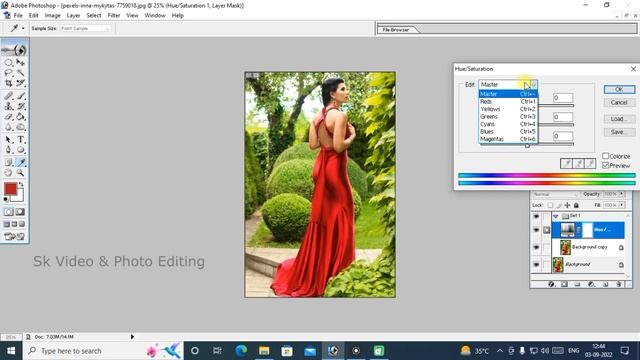
Task: Hide the Background copy layer
Action: coord(536,247)
